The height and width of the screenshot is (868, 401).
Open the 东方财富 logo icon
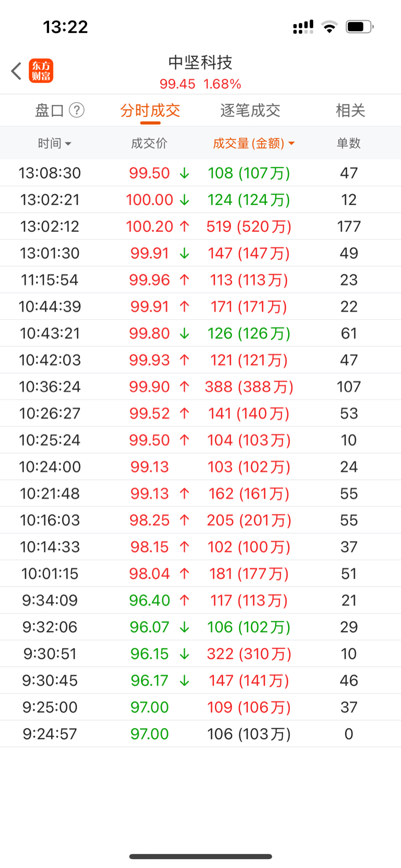[41, 71]
